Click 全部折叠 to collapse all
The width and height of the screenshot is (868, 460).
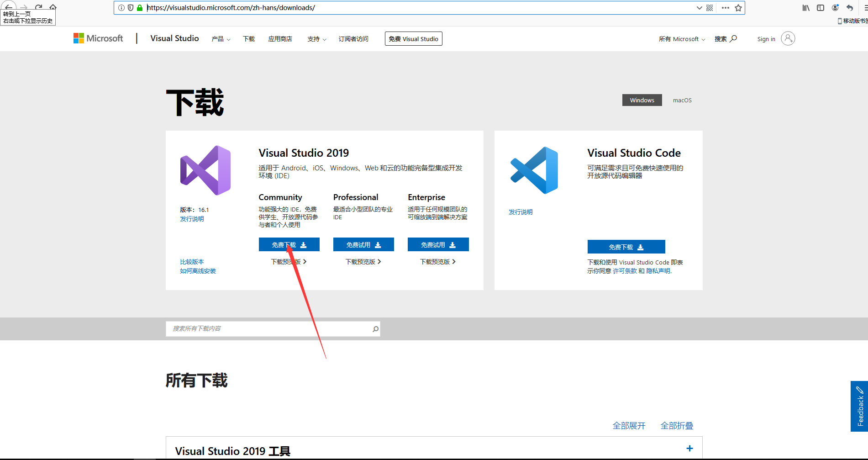(x=677, y=426)
